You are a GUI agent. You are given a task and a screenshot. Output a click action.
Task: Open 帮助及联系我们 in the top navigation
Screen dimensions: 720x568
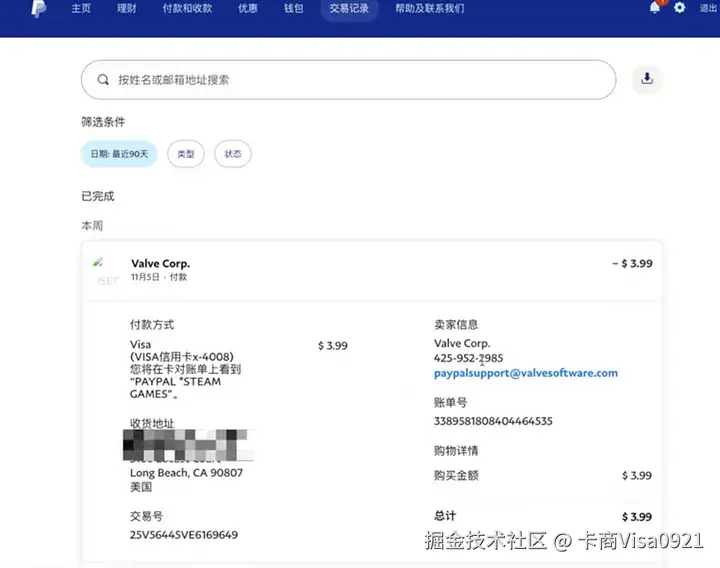point(430,8)
